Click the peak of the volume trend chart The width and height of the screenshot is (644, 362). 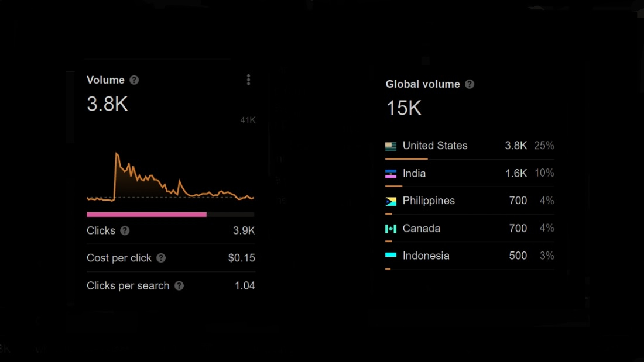pyautogui.click(x=117, y=154)
